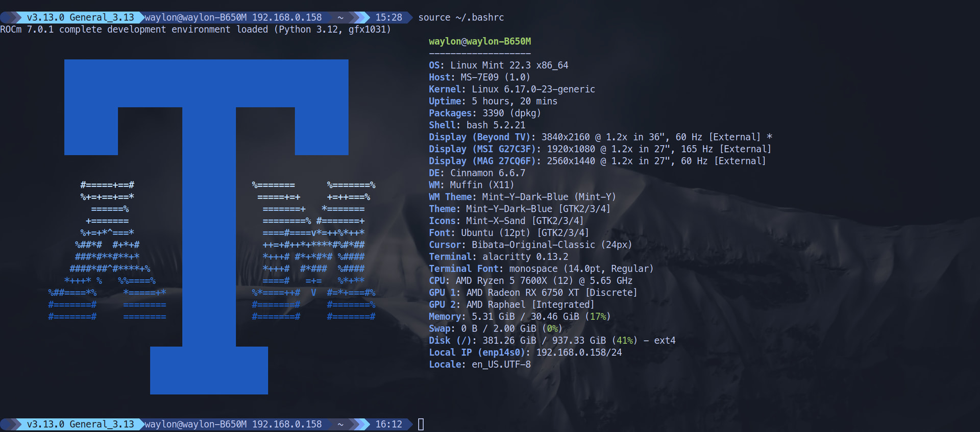The image size is (980, 432).
Task: Click the "WM Theme: Mint-Y-Dark-Blue (Mint-Y)" line
Action: coord(522,197)
